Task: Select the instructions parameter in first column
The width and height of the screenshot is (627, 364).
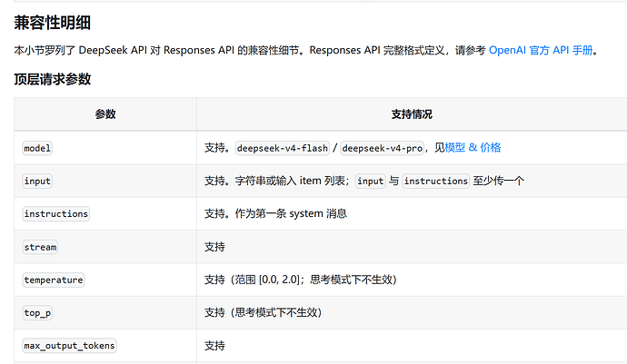Action: (x=55, y=213)
